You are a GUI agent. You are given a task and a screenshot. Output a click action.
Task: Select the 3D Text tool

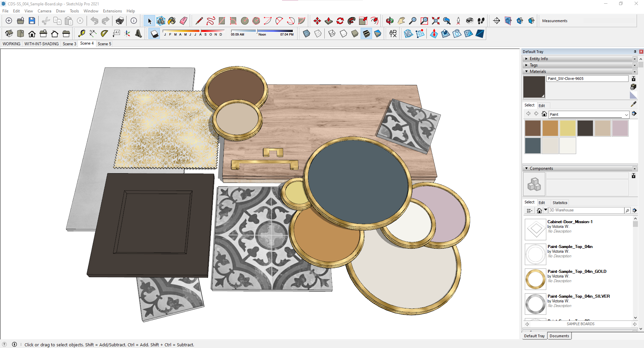tap(138, 34)
